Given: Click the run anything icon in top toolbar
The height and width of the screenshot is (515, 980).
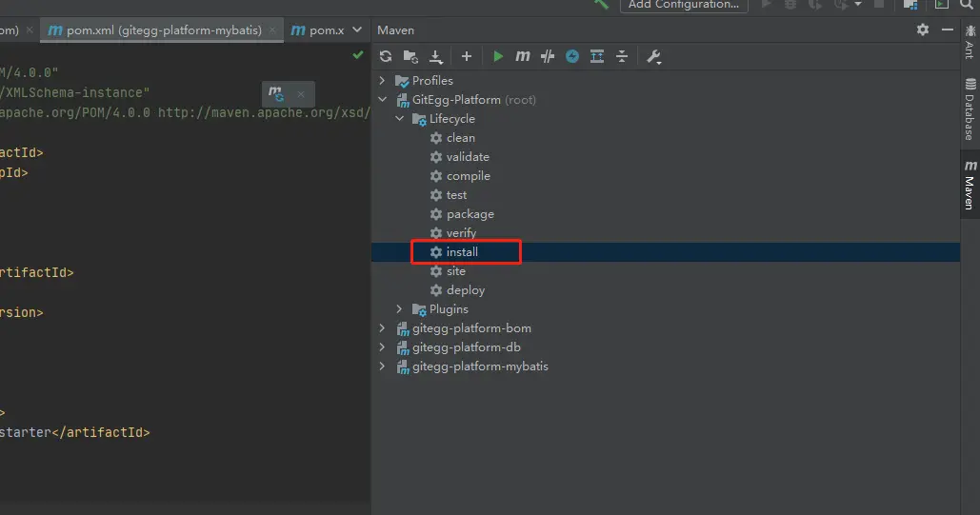Looking at the screenshot, I should [x=941, y=5].
